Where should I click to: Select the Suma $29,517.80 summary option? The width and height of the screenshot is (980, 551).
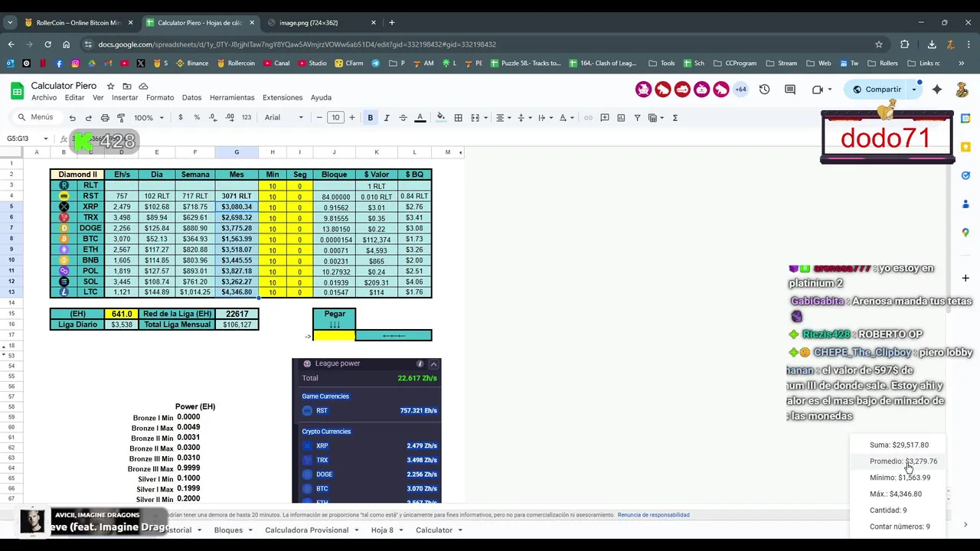[x=899, y=445]
